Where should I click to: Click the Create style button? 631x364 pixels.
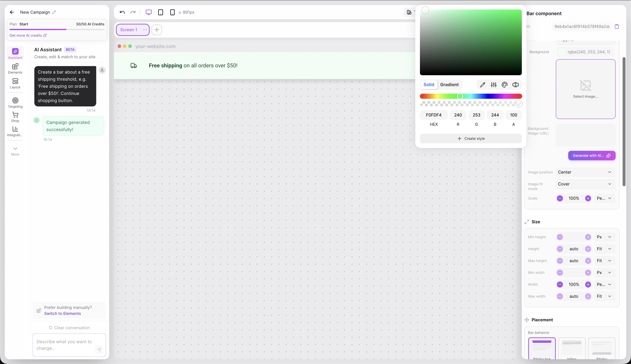click(x=471, y=139)
